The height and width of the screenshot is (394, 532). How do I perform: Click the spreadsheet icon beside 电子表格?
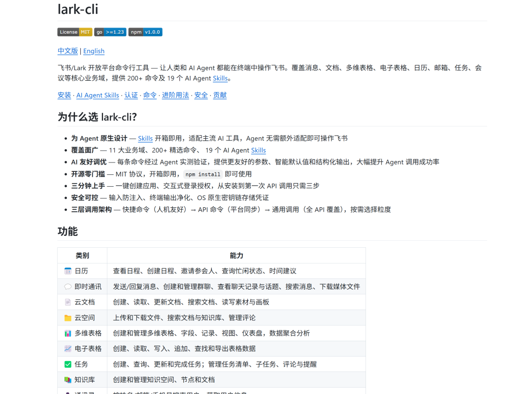tap(68, 349)
